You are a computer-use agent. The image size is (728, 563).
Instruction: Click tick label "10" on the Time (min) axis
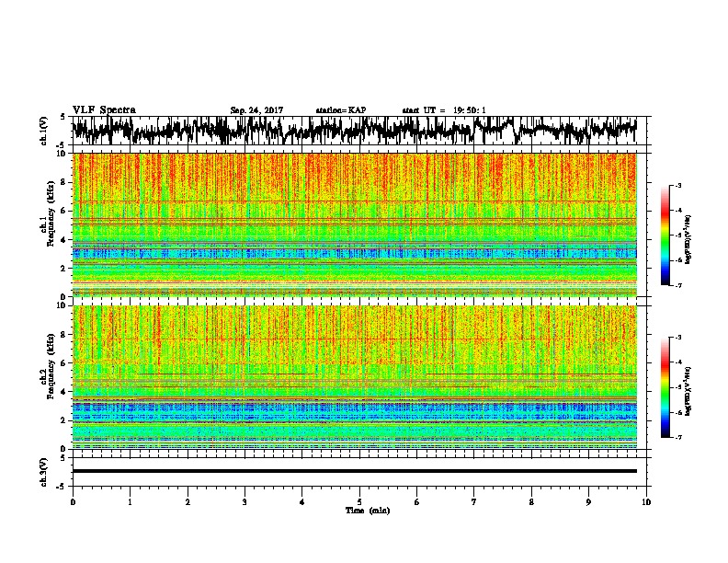tap(646, 502)
